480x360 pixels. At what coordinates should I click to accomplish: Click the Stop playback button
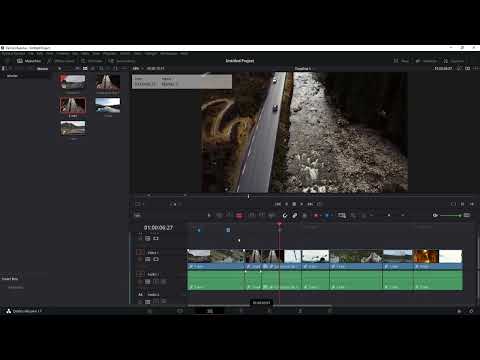click(294, 204)
